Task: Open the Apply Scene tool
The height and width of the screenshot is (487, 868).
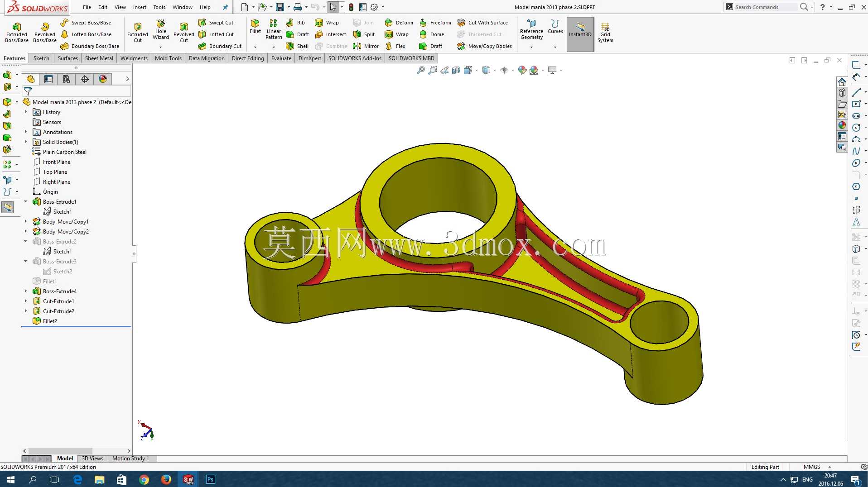Action: 534,70
